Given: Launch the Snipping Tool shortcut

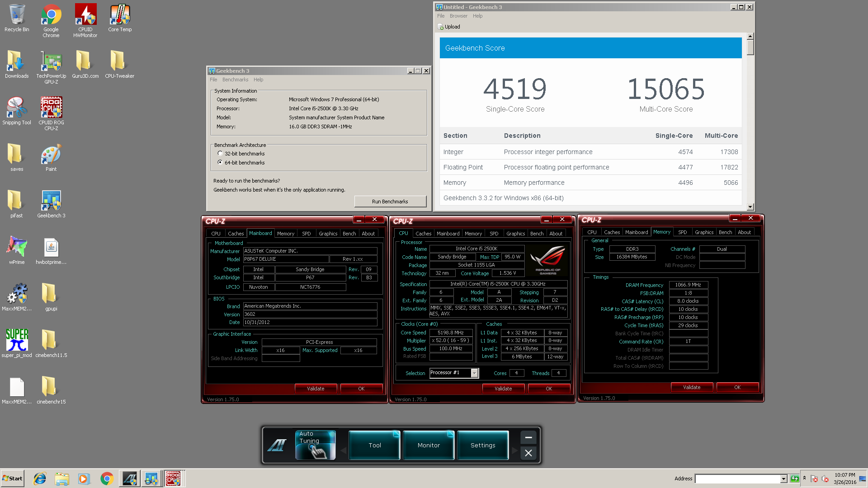Looking at the screenshot, I should [x=17, y=111].
